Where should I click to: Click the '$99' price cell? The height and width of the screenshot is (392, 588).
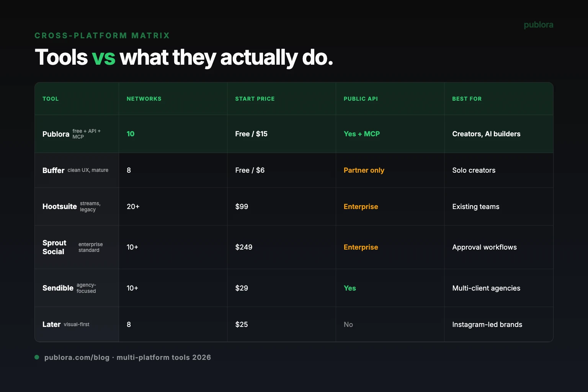coord(242,207)
